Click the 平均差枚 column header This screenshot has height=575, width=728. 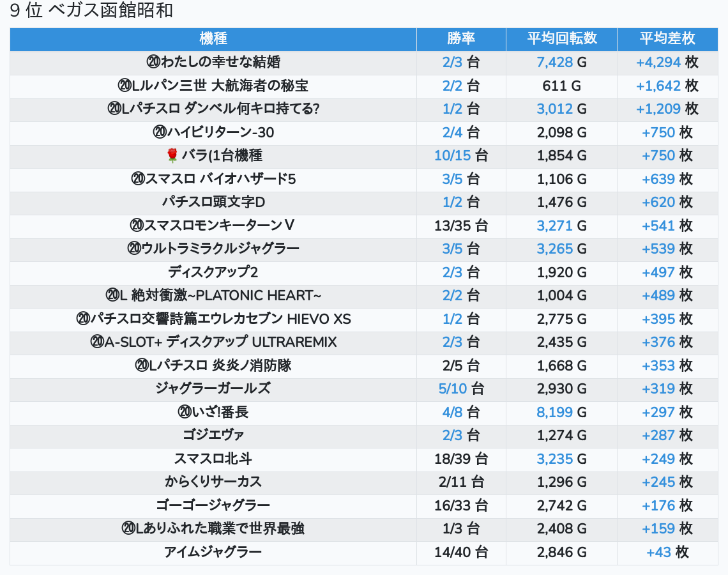click(x=667, y=38)
